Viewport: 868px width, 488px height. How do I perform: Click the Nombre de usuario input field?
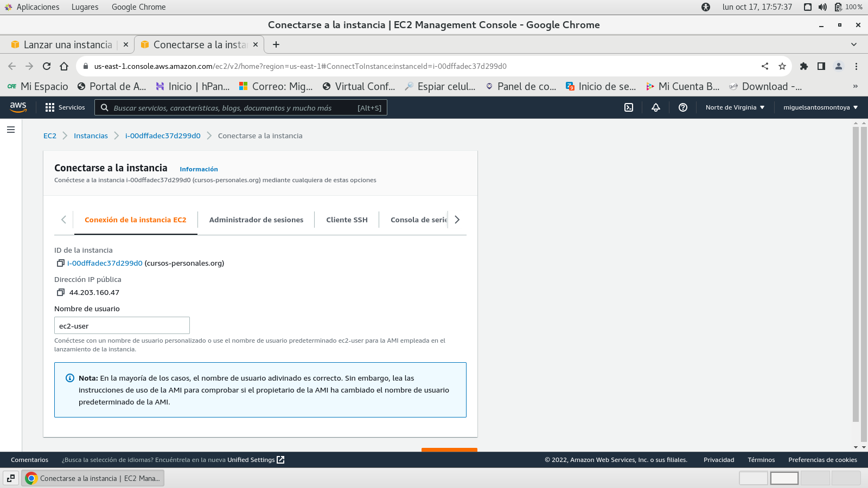pyautogui.click(x=122, y=325)
